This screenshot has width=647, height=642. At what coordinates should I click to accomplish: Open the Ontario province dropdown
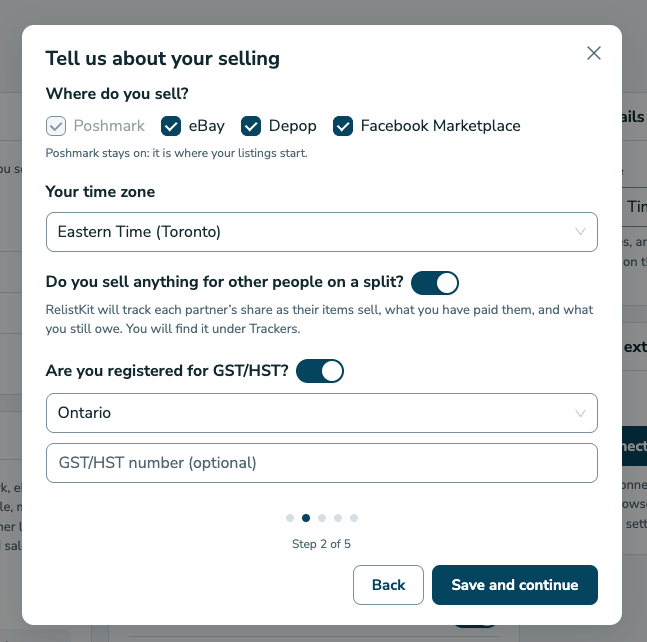click(x=321, y=413)
